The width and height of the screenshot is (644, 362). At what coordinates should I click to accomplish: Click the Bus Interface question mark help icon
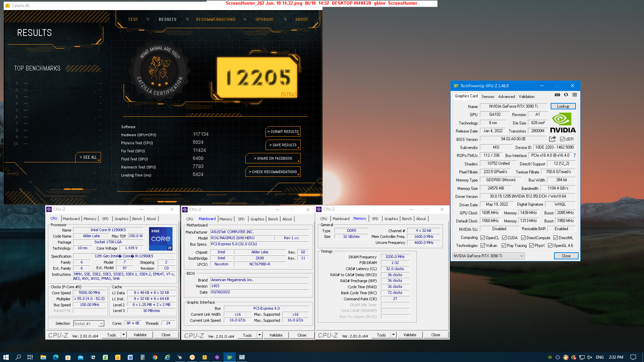tap(575, 155)
